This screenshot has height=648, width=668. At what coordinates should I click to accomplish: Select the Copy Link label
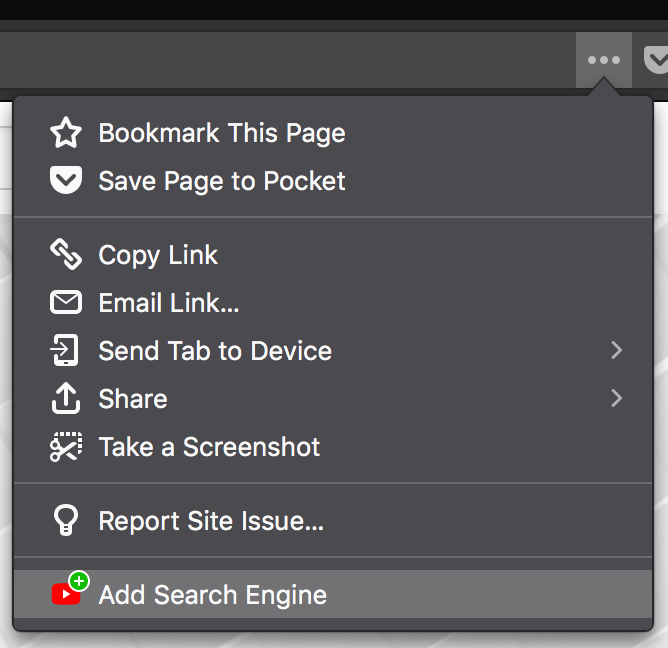tap(158, 255)
